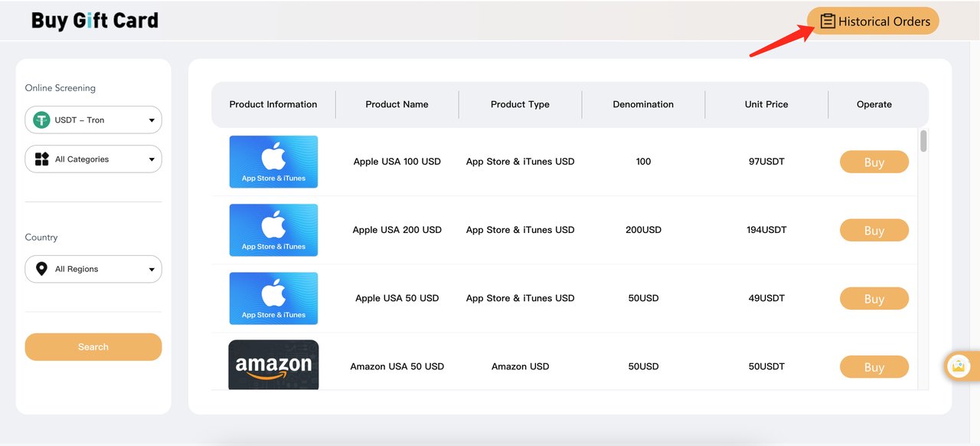Open the Apple USA 200 USD card image
The width and height of the screenshot is (980, 446).
pos(273,230)
